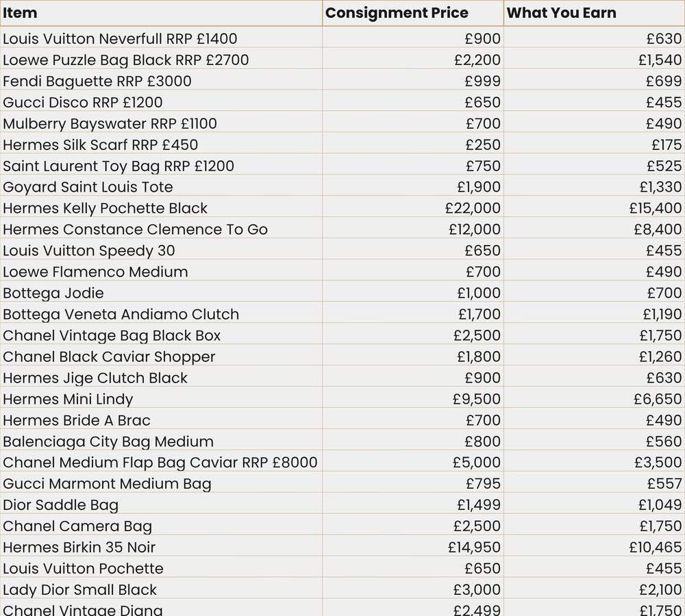Select the £10,465 earnings cell
685x616 pixels.
[656, 548]
